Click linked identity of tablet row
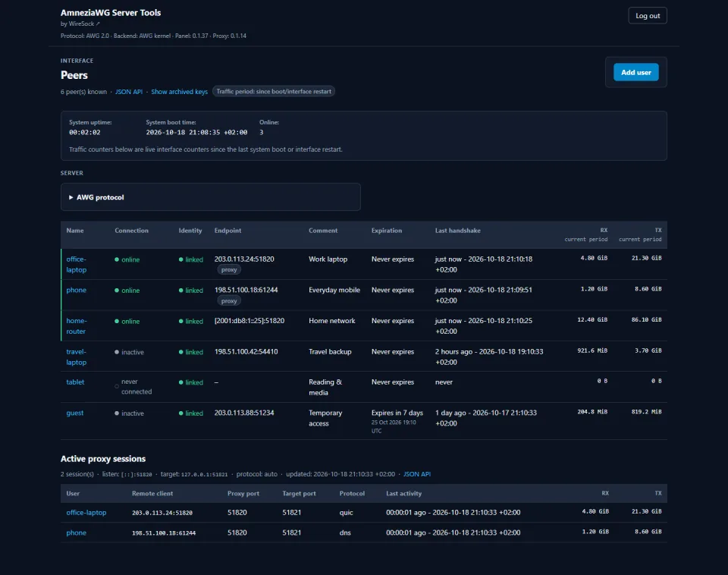 [191, 382]
